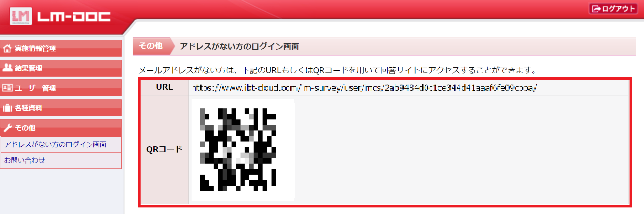Click the その他 breadcrumb tag
Image resolution: width=644 pixels, height=214 pixels.
coord(151,46)
